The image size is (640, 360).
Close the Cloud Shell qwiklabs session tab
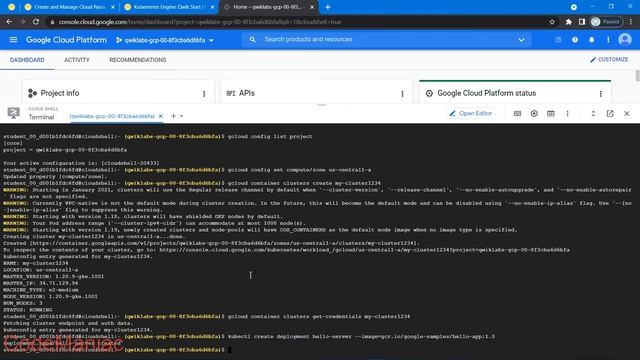[x=161, y=116]
